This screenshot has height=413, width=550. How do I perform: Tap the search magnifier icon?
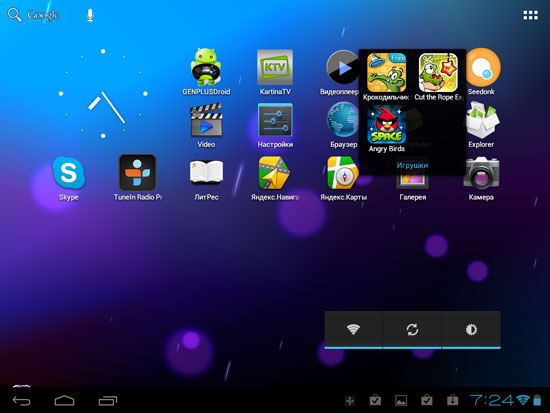tap(15, 15)
